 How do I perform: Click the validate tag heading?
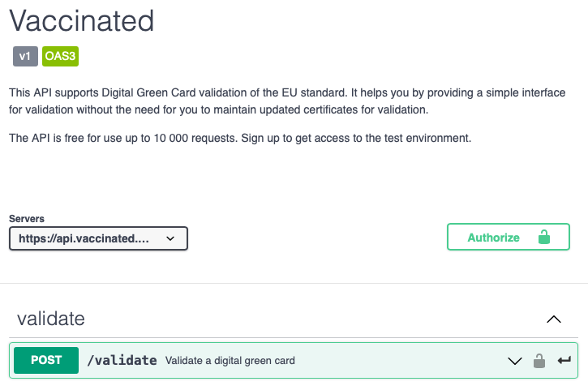pyautogui.click(x=50, y=319)
